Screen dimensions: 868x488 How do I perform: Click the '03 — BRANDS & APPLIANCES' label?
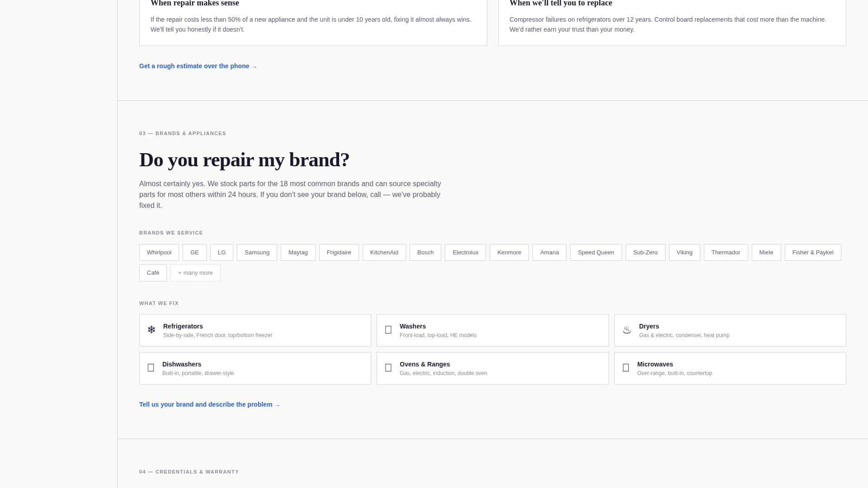183,133
